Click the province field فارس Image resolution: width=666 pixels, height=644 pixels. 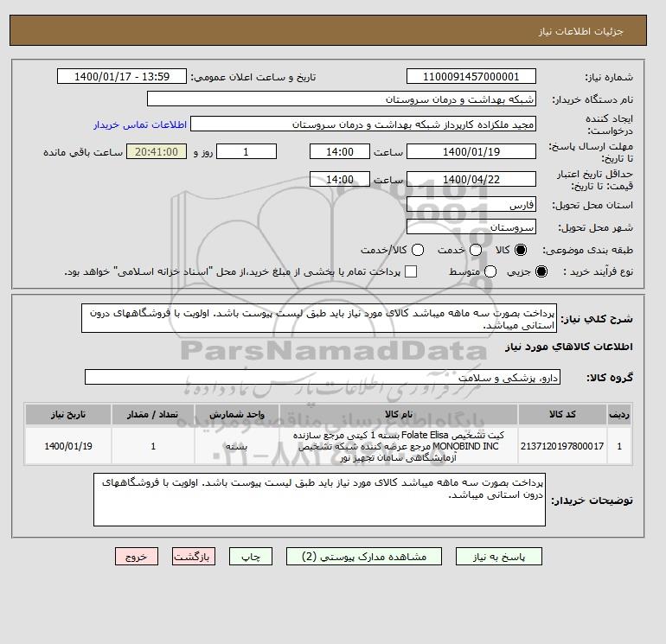471,205
